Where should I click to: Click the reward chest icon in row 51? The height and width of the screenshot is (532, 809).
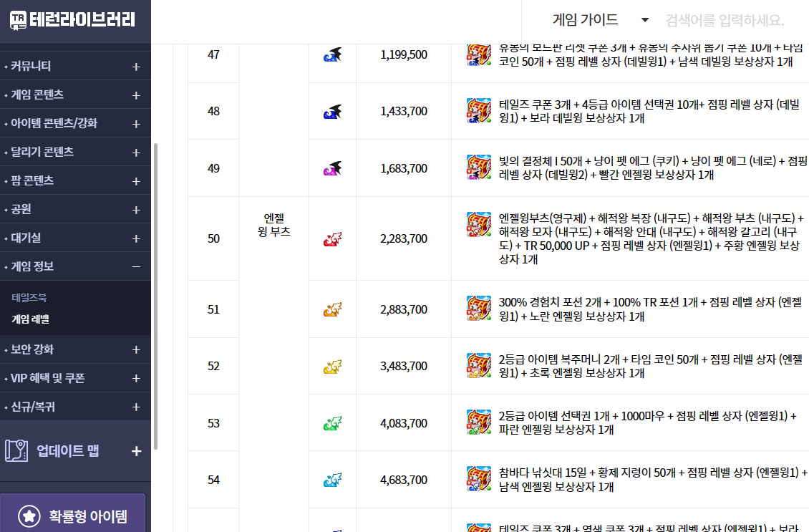coord(478,308)
